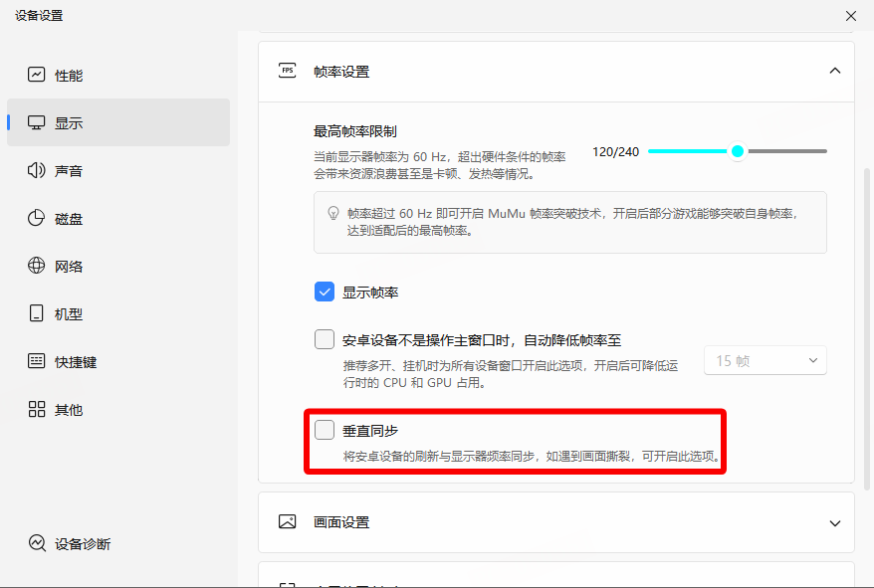Open the 网络 tab
The width and height of the screenshot is (874, 588).
(x=118, y=266)
